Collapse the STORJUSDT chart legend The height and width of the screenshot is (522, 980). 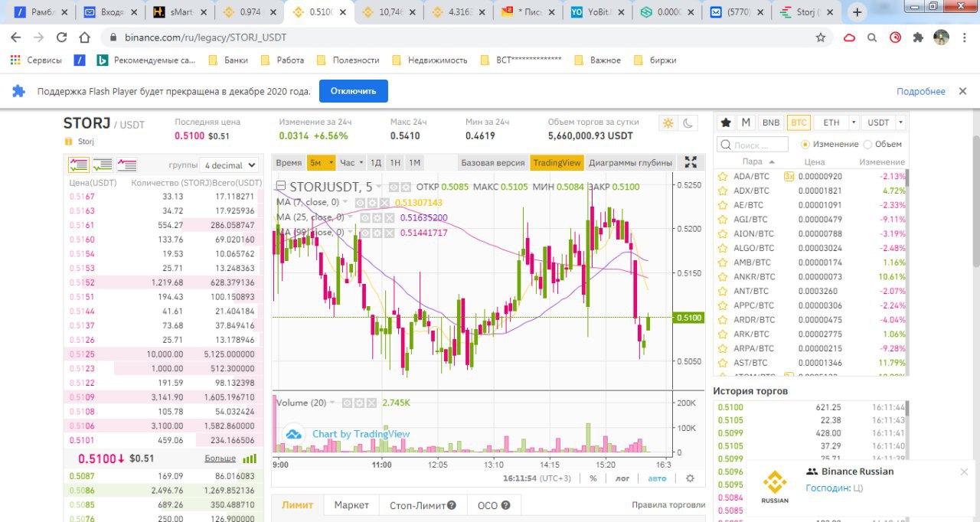[280, 187]
